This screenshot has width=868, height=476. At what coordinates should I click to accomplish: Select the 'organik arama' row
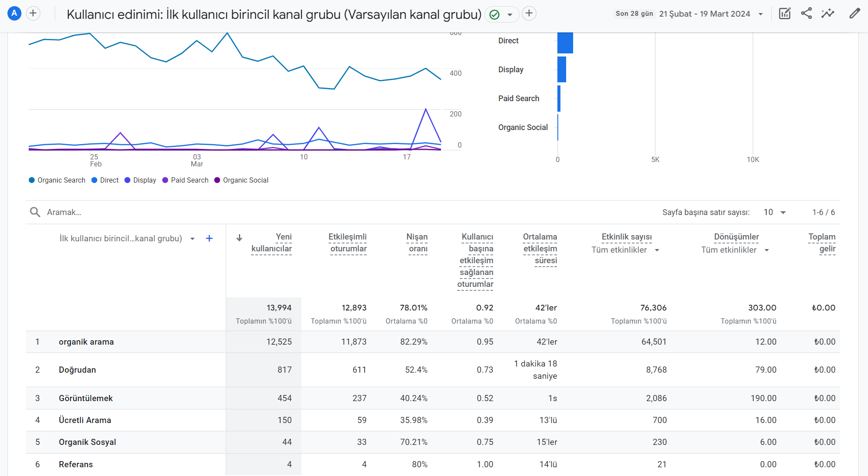coord(433,342)
